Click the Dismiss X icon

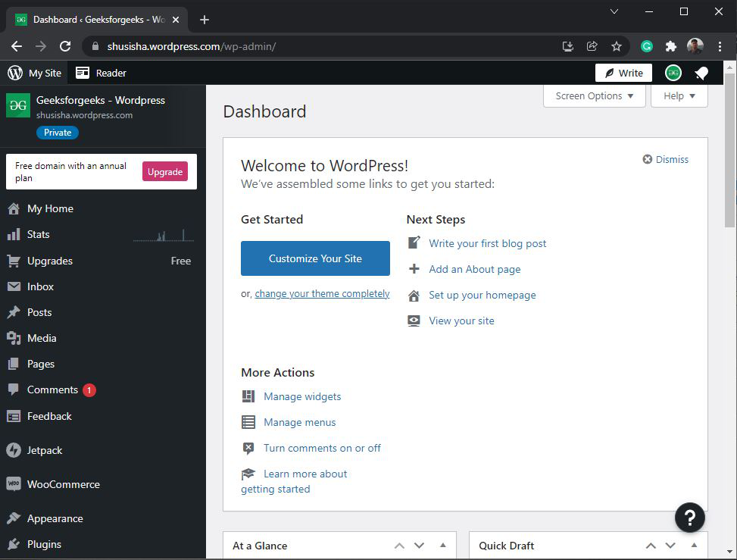(647, 159)
